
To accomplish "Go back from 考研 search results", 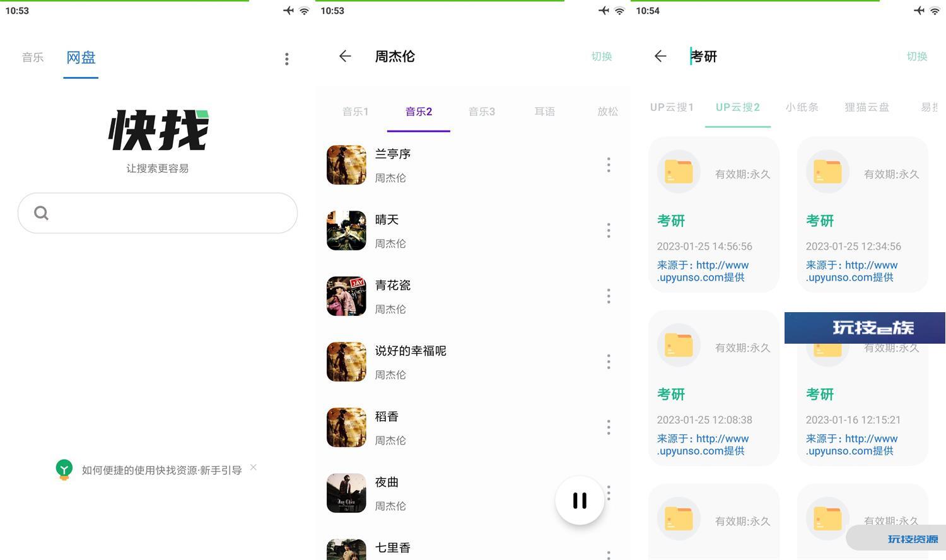I will pos(660,56).
